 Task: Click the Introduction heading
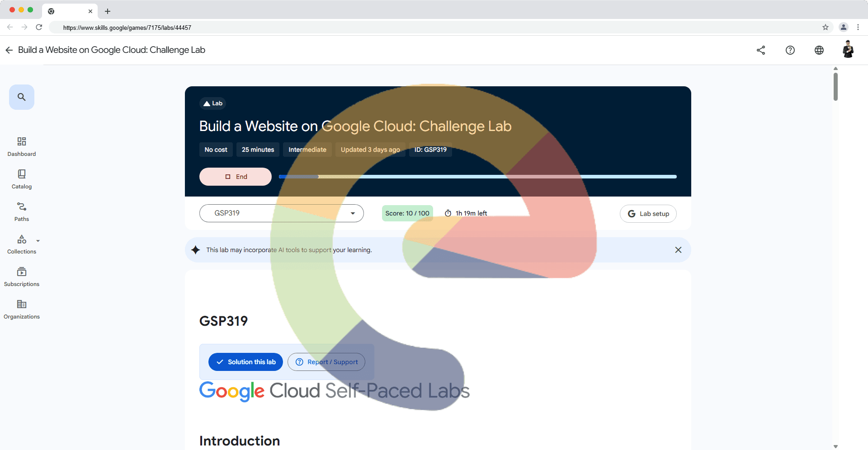click(x=240, y=441)
